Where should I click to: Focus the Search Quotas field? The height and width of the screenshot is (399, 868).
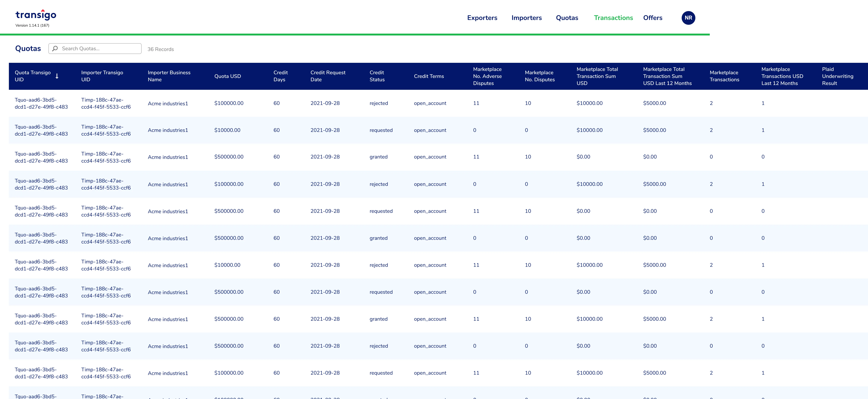point(95,48)
